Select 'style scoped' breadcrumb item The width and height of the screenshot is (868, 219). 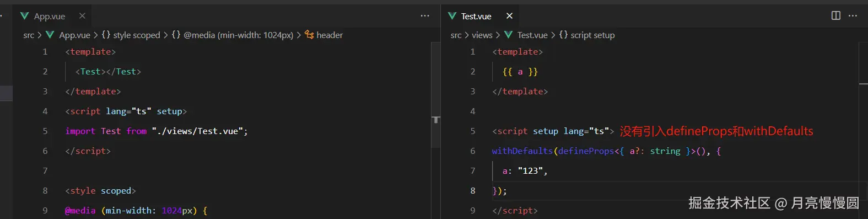point(137,35)
